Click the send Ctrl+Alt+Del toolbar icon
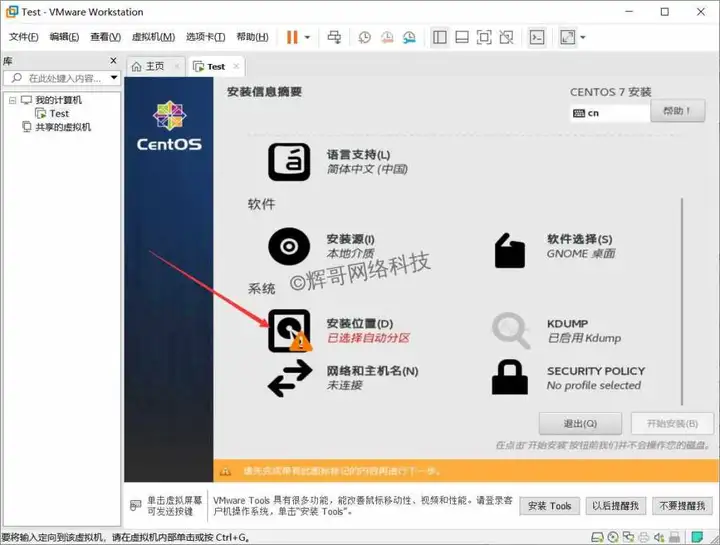The height and width of the screenshot is (545, 720). coord(334,37)
